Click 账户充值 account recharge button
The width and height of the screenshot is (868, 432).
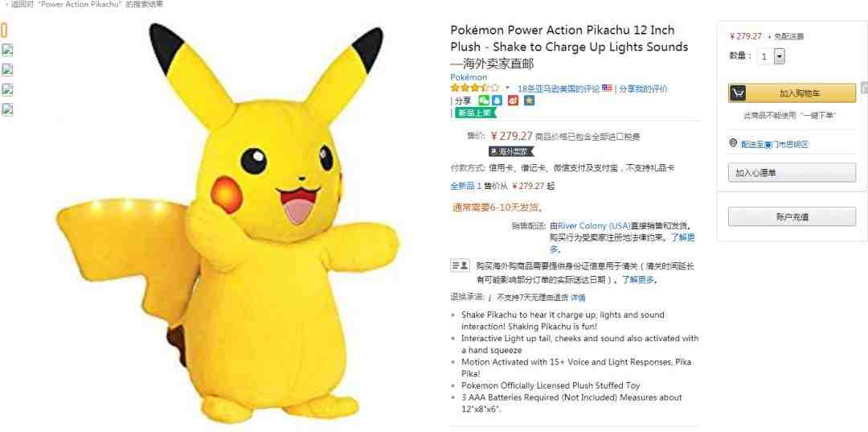click(792, 216)
